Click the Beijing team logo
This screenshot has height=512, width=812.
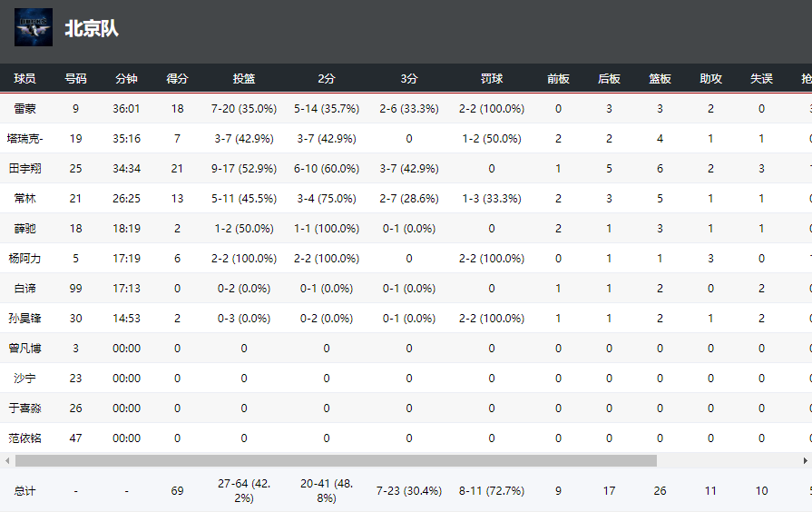(34, 28)
